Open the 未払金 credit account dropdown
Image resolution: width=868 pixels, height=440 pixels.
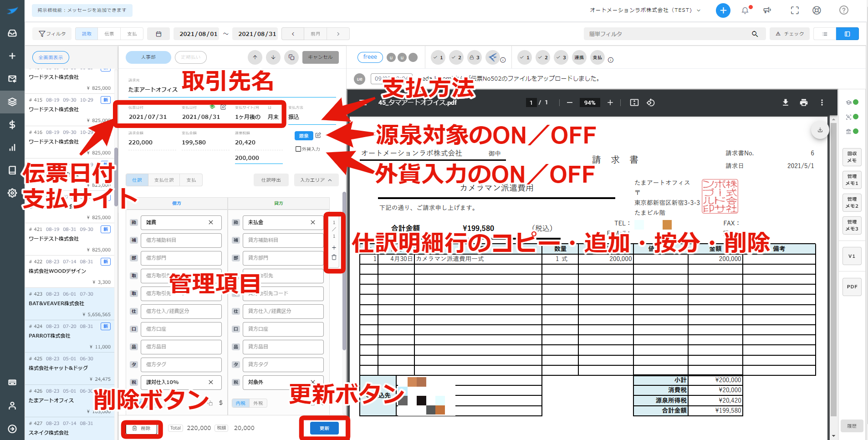(283, 222)
